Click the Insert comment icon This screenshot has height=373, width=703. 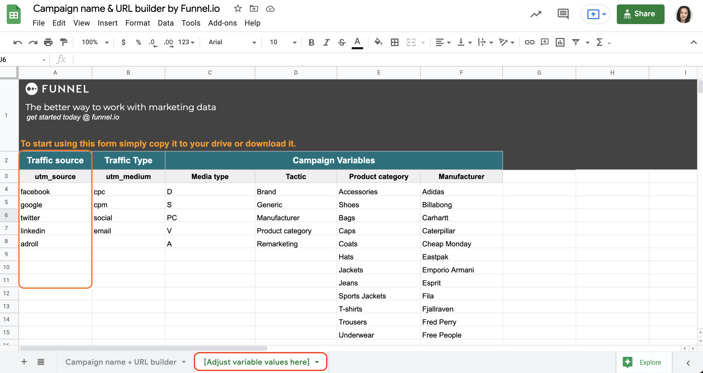coord(545,43)
